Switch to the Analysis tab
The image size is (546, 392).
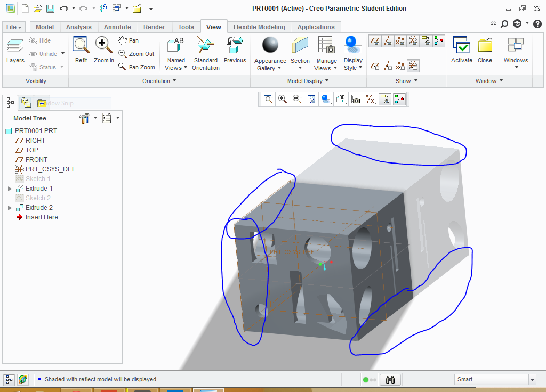pyautogui.click(x=79, y=27)
